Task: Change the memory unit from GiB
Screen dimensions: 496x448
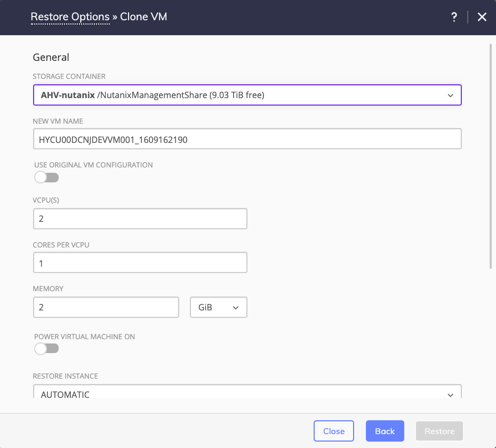Action: [x=218, y=307]
